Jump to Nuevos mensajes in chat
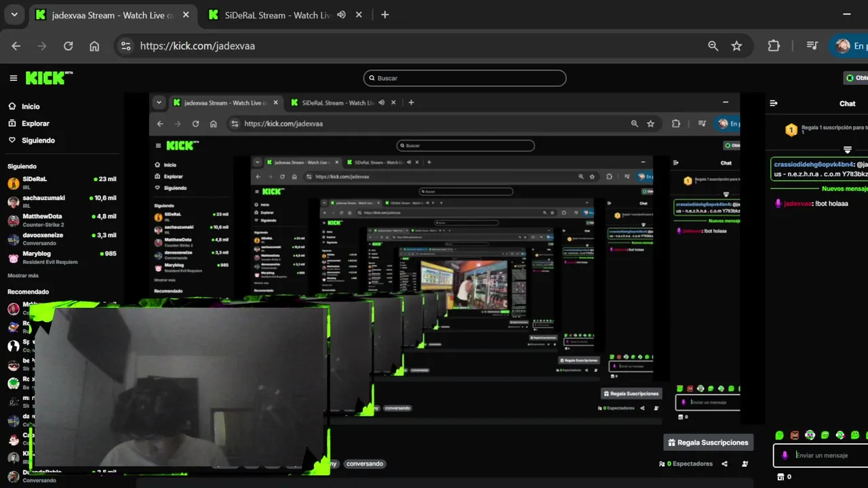This screenshot has width=868, height=488. pyautogui.click(x=844, y=189)
